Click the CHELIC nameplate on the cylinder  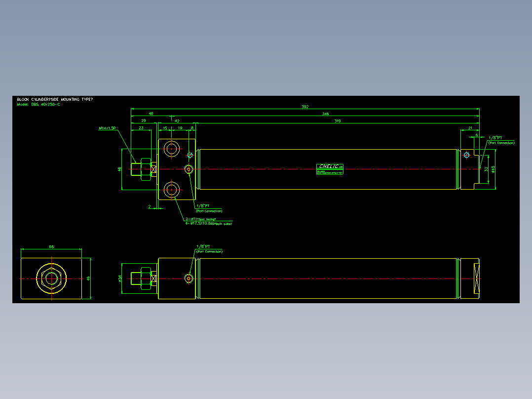(x=330, y=169)
